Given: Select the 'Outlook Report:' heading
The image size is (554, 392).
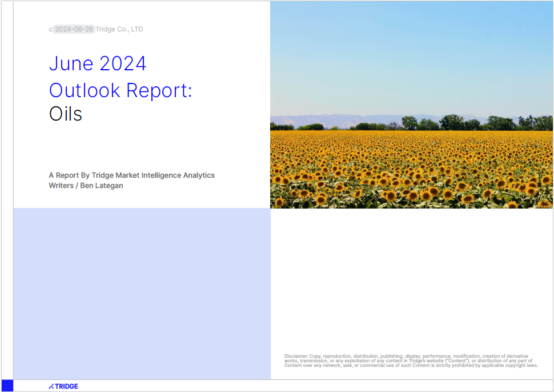Looking at the screenshot, I should point(121,90).
